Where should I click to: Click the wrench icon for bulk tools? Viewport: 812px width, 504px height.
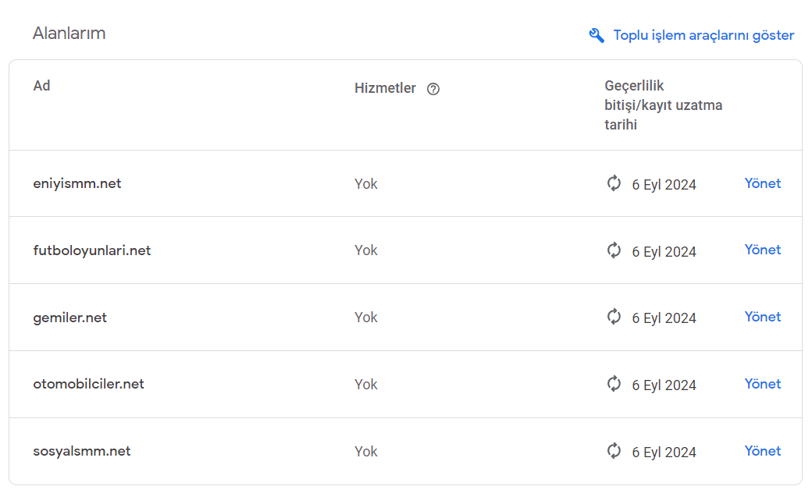pos(597,35)
